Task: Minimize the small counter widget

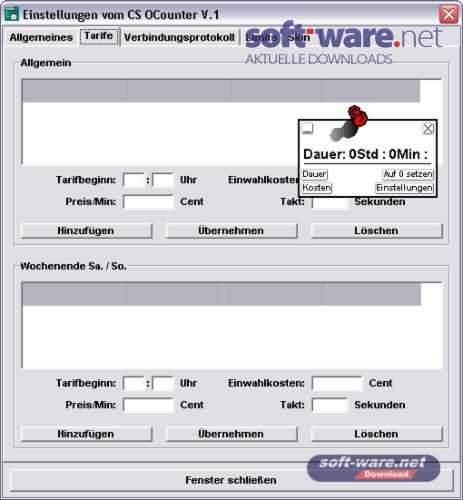Action: 307,128
